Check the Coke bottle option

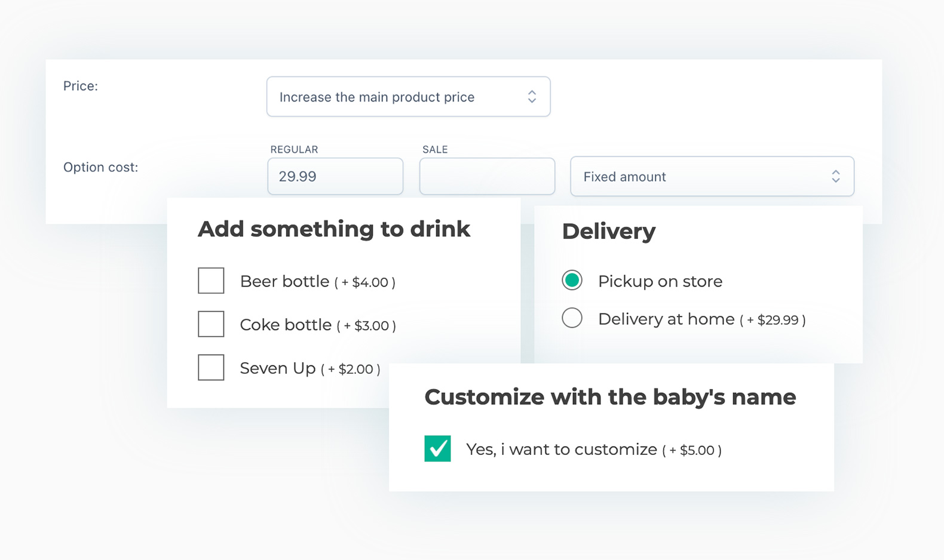pyautogui.click(x=210, y=324)
